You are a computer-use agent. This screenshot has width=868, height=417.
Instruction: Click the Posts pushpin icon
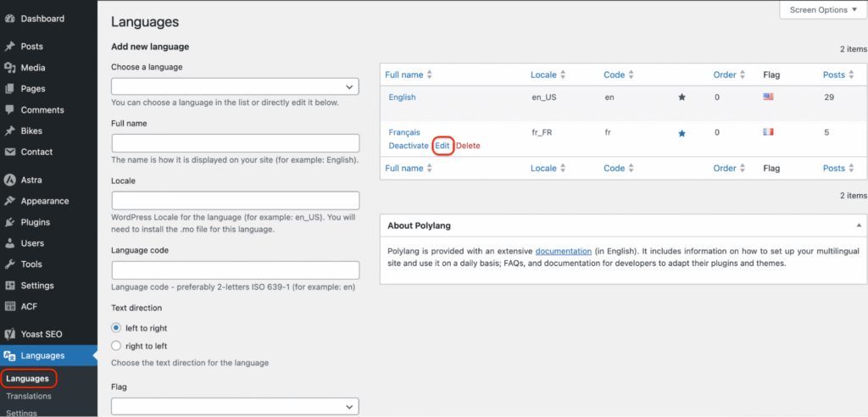click(x=9, y=47)
